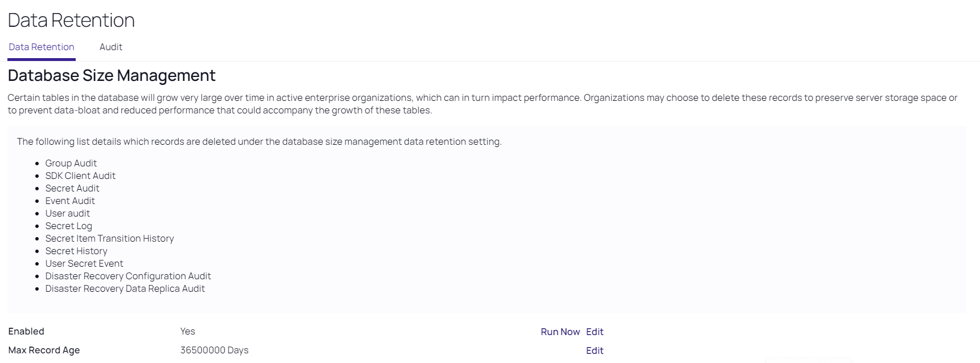Edit the Max Record Age setting
Screen dimensions: 980x363
tap(595, 350)
